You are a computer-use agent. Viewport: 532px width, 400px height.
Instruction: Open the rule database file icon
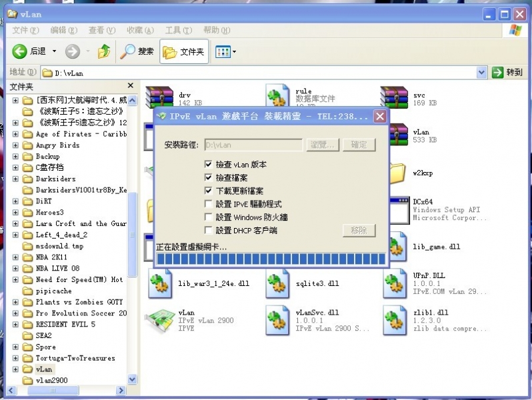point(277,96)
